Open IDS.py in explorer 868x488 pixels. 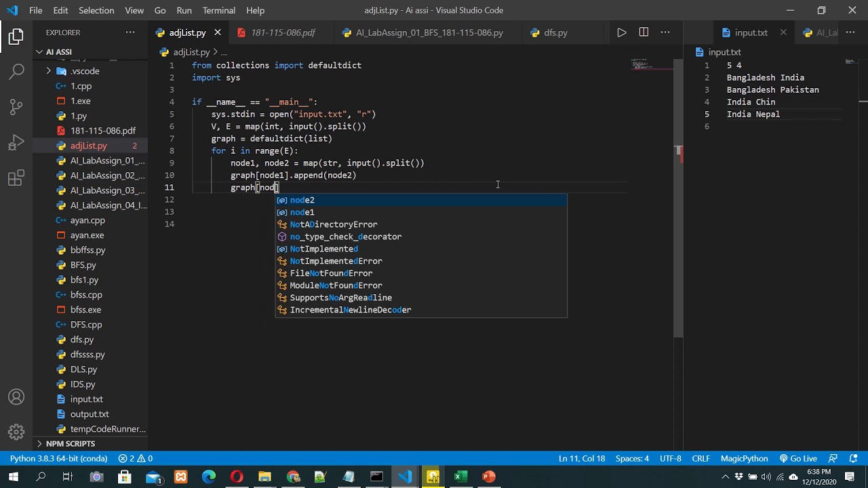(90, 384)
